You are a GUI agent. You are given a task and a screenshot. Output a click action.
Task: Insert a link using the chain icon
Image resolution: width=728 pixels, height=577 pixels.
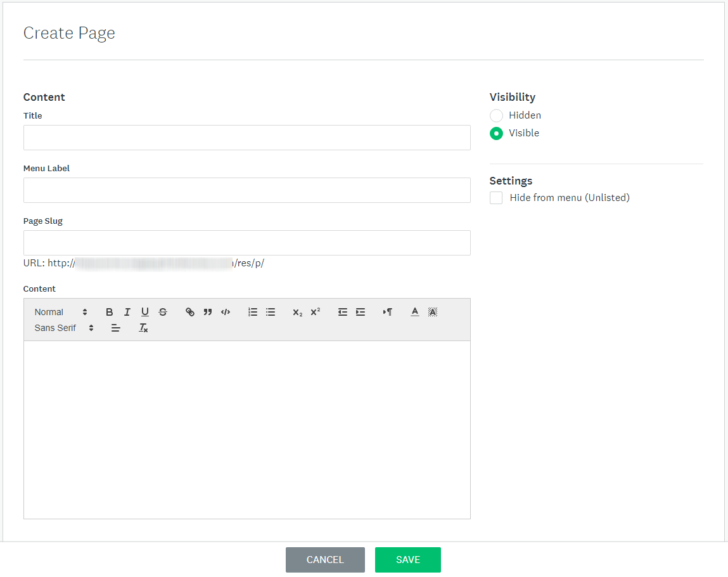point(190,312)
